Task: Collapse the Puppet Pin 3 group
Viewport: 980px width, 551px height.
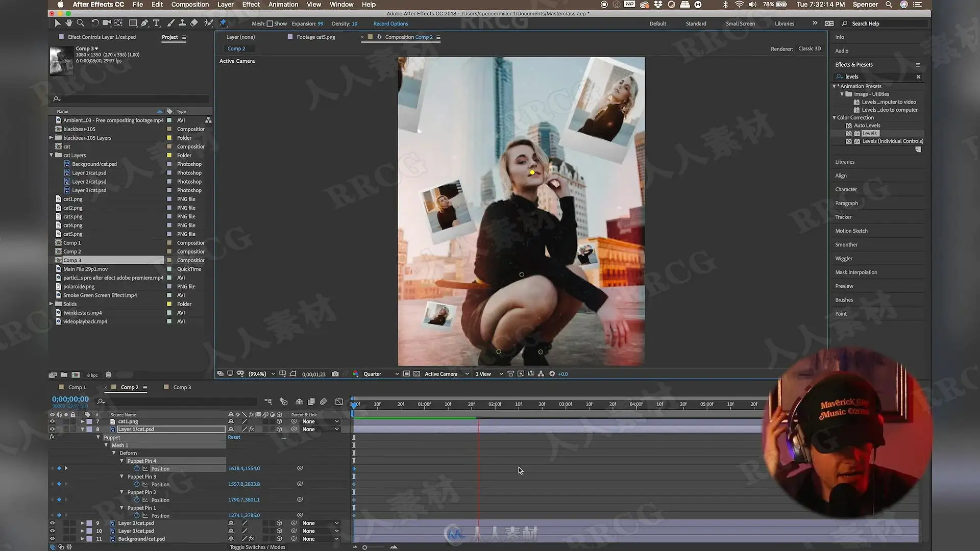Action: [121, 477]
